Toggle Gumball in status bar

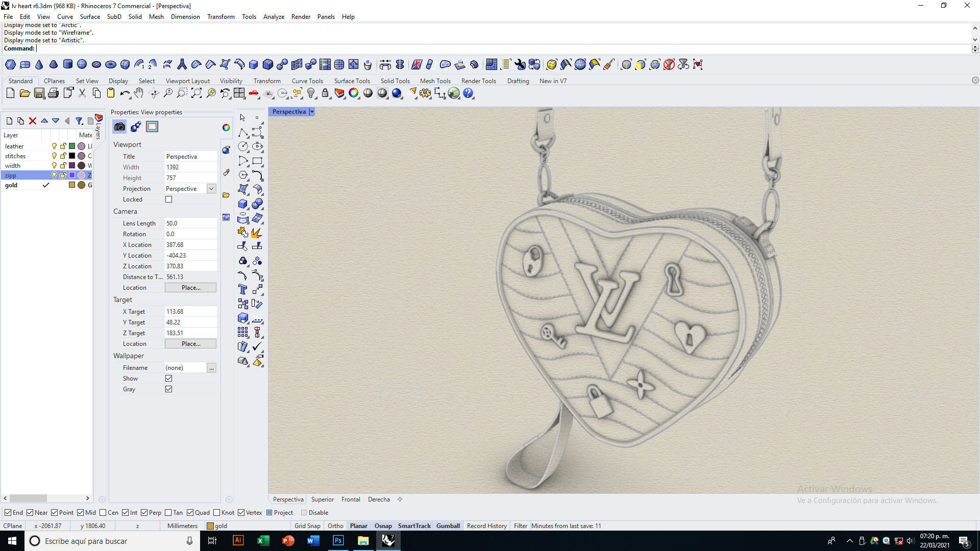[448, 526]
